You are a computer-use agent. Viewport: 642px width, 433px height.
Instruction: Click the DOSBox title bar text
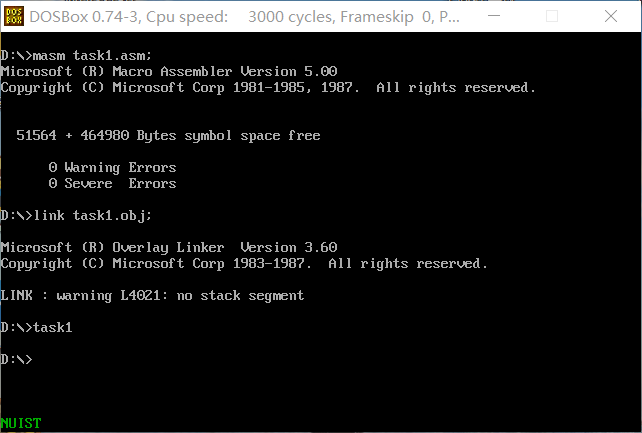pyautogui.click(x=244, y=17)
